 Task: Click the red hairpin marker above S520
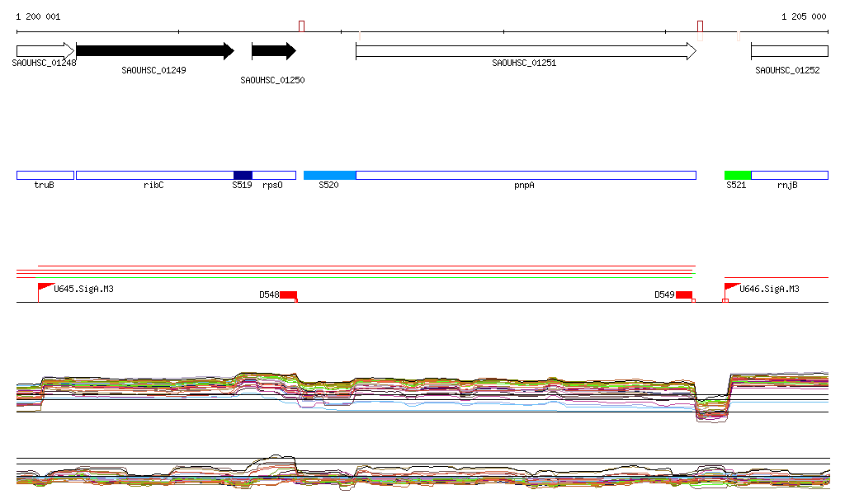pos(301,26)
